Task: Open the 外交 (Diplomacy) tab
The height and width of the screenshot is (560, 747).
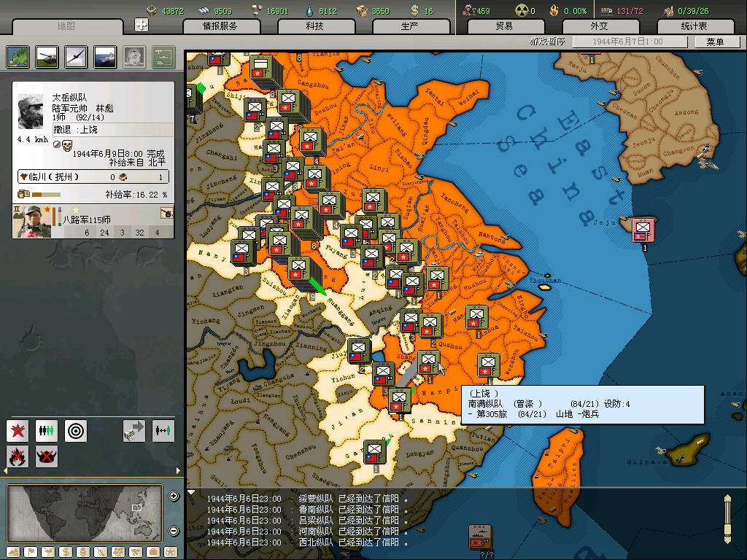Action: (599, 26)
